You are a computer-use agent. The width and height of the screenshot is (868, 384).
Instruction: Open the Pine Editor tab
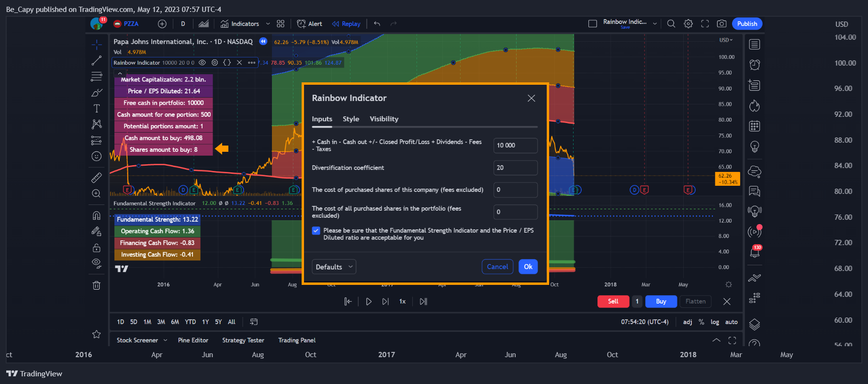coord(193,340)
